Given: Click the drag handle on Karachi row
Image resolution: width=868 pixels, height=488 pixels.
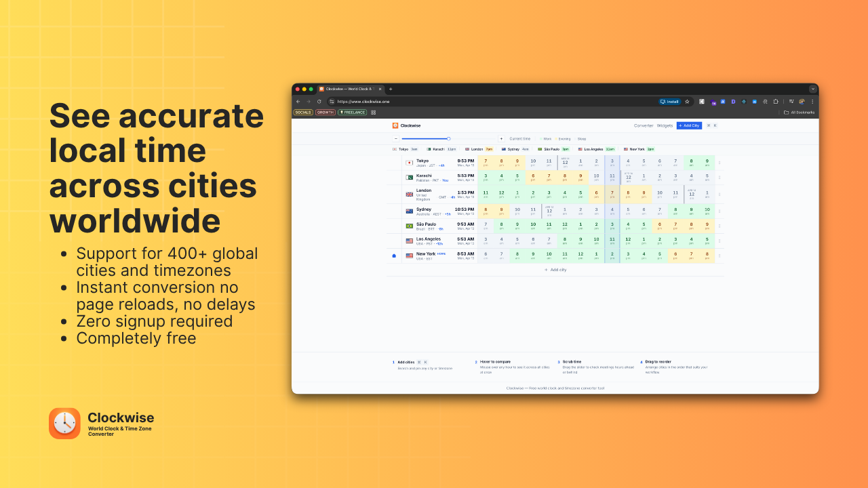Looking at the screenshot, I should coord(719,178).
